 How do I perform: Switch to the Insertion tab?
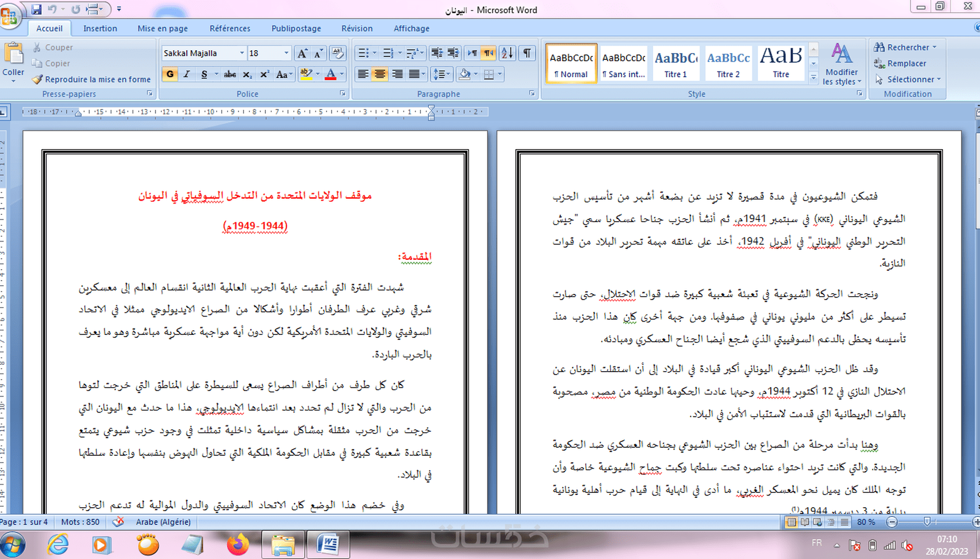pos(100,28)
